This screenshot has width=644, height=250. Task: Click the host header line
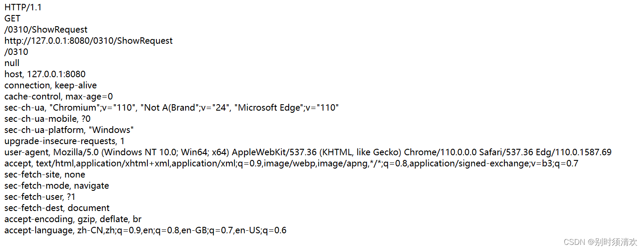coord(45,74)
